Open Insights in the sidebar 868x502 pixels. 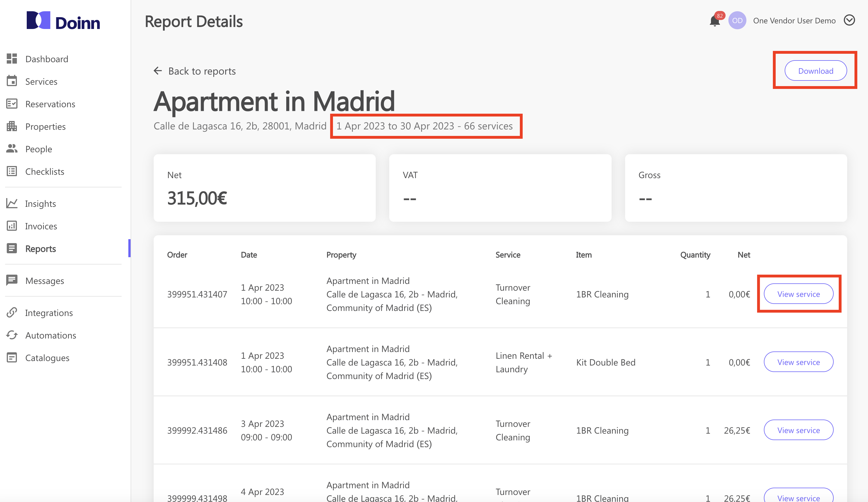[x=40, y=203]
